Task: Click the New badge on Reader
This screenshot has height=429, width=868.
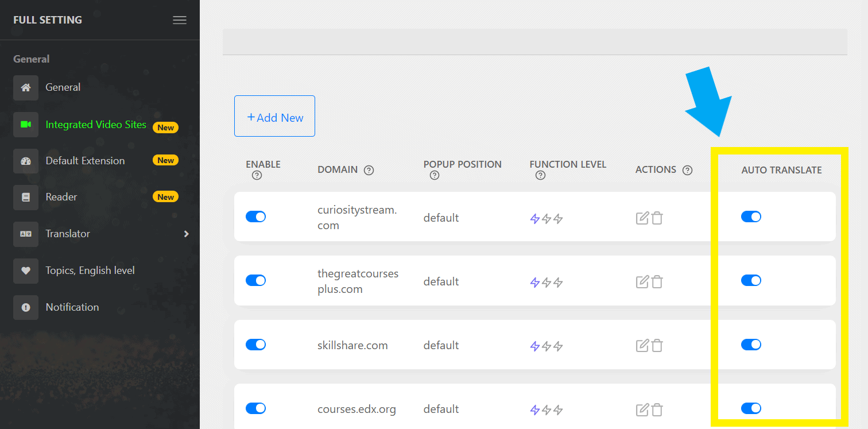Action: pos(165,197)
